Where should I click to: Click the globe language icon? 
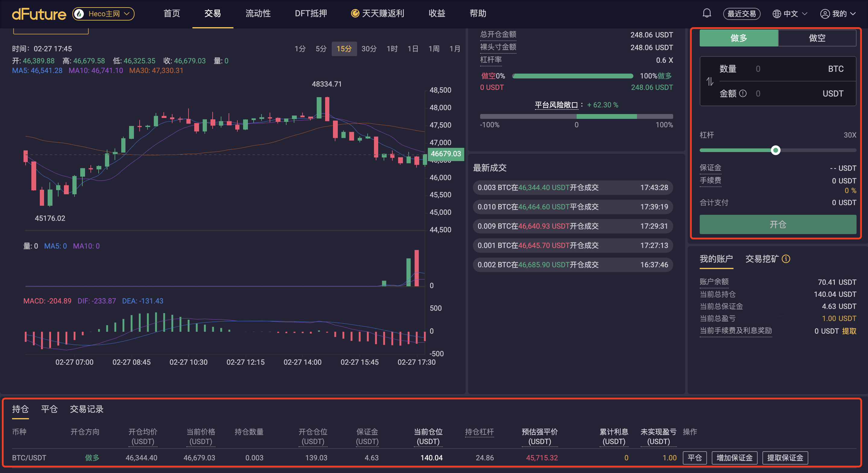click(776, 14)
